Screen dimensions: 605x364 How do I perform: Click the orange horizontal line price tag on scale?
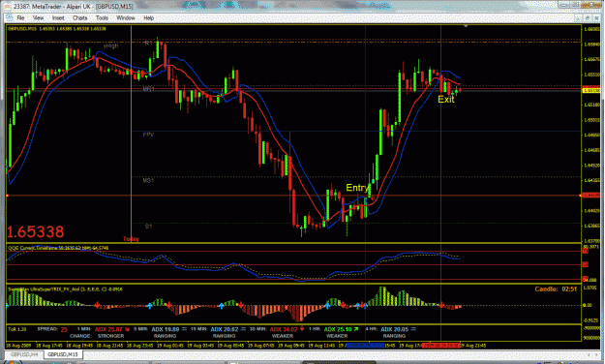pyautogui.click(x=591, y=196)
